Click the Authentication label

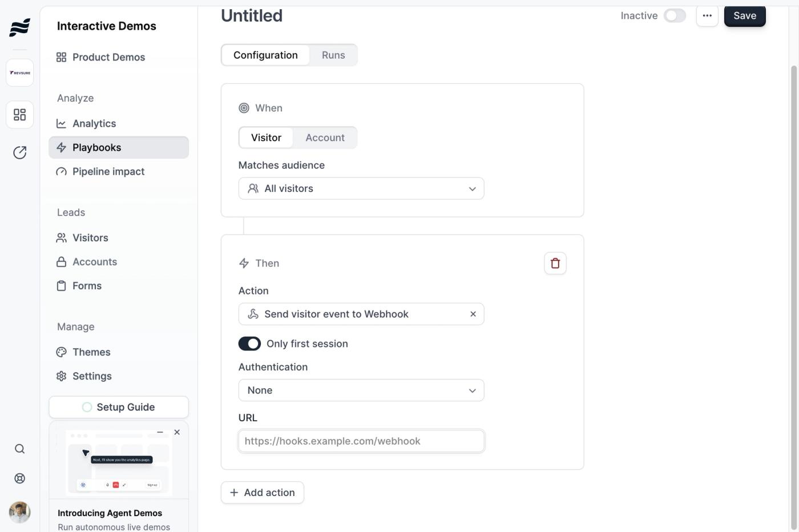(x=273, y=367)
